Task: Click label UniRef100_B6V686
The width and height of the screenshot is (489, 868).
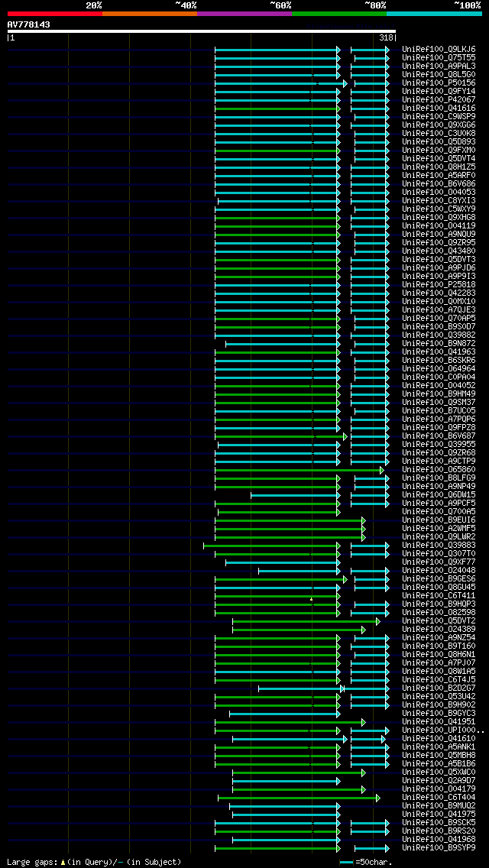Action: [439, 184]
